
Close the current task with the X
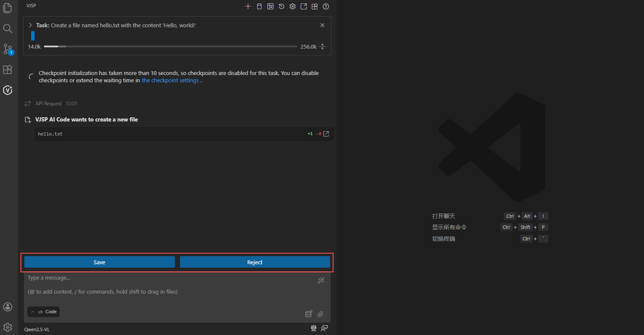pos(322,25)
